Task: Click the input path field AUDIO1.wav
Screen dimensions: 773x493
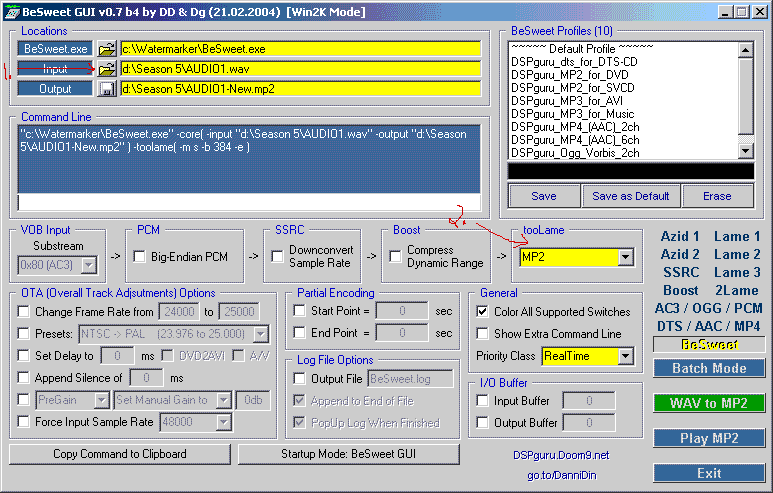Action: [x=300, y=69]
